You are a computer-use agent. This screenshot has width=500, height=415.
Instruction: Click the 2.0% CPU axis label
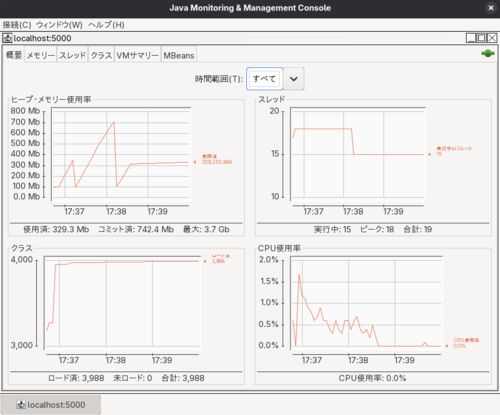point(269,259)
